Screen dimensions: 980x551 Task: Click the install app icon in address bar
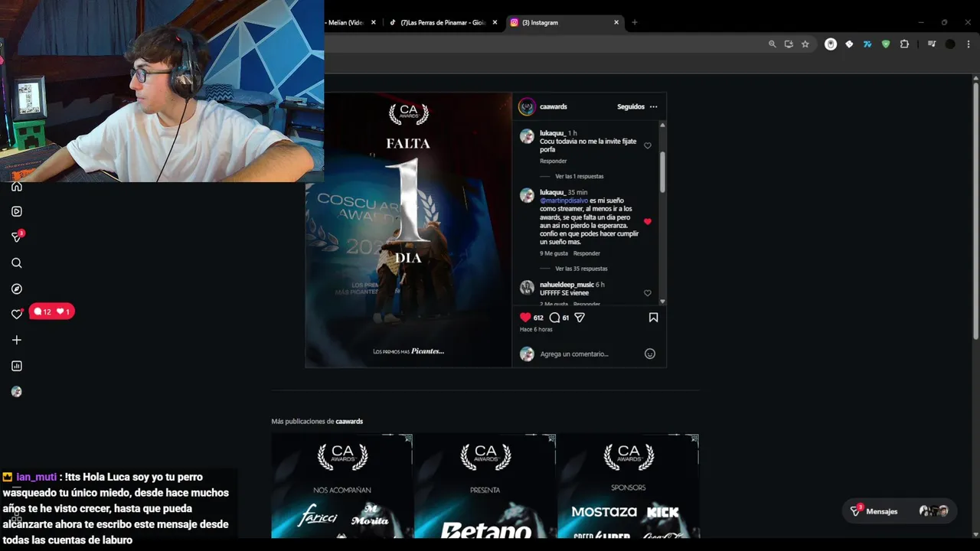789,44
